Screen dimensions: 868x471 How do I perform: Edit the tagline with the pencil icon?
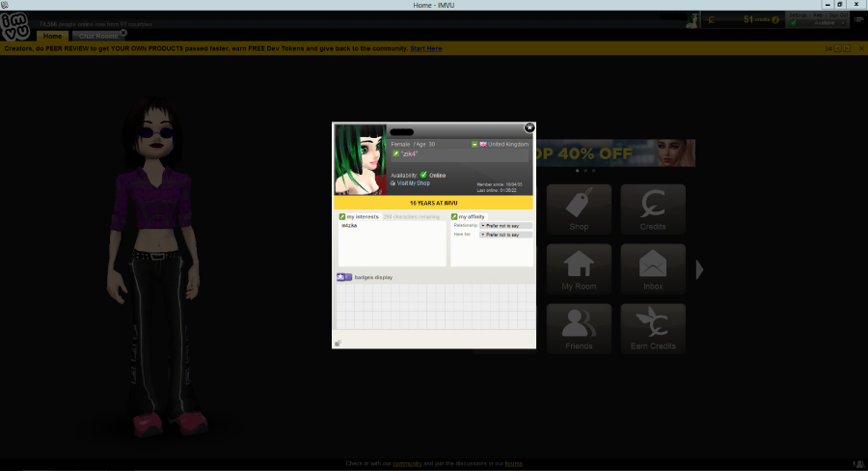point(395,153)
